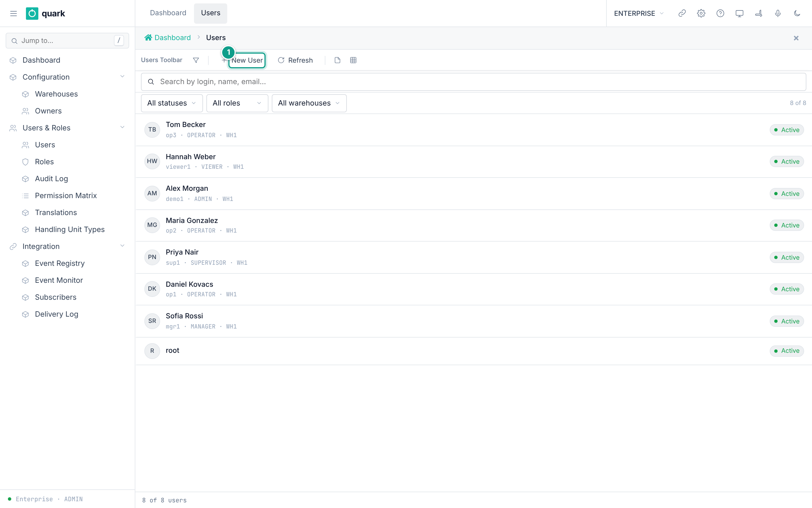
Task: Select the Priya Nair user row
Action: 473,257
